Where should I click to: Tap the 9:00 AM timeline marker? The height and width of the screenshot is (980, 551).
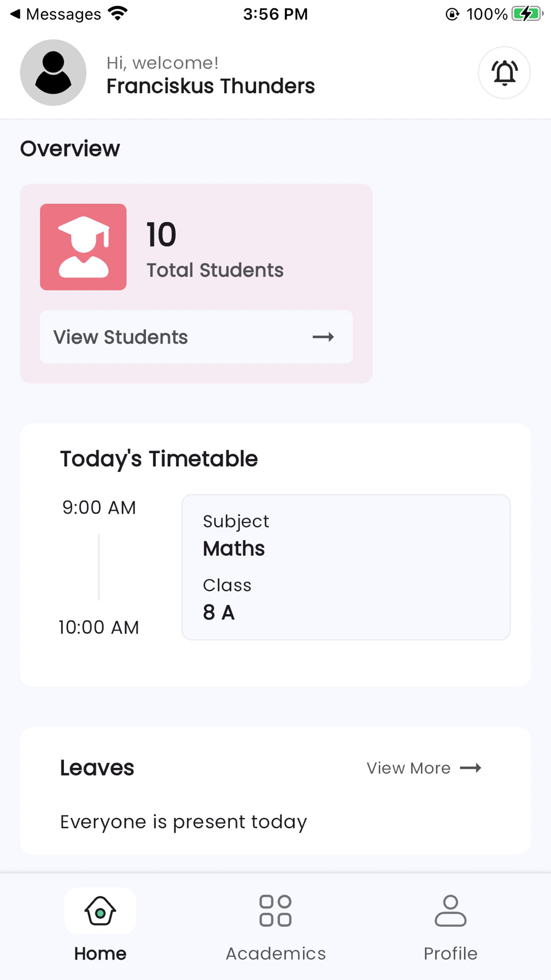(x=99, y=507)
